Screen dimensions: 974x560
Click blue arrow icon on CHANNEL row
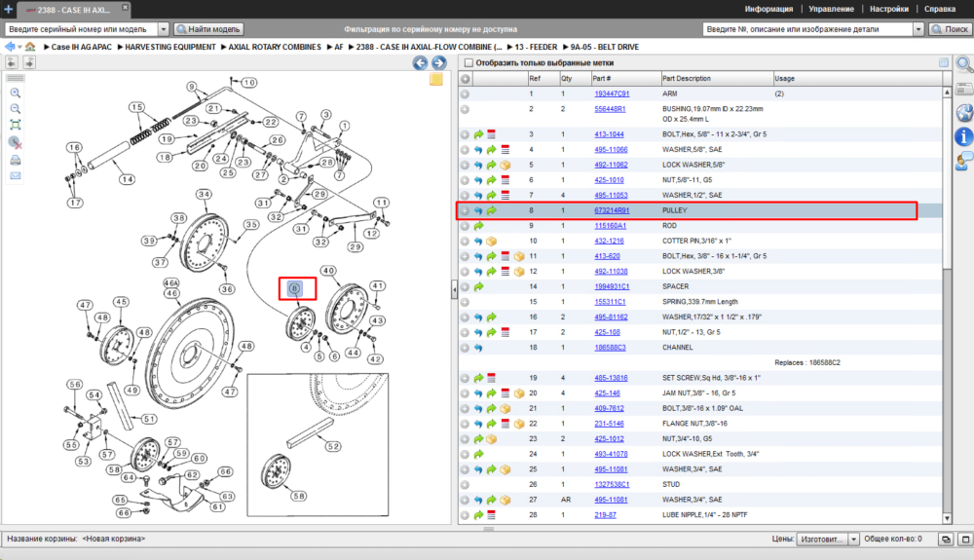point(478,348)
